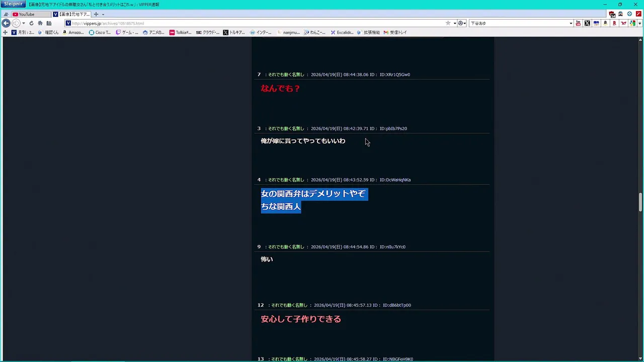Open the アニメの... bookmark
The image size is (644, 362).
153,32
